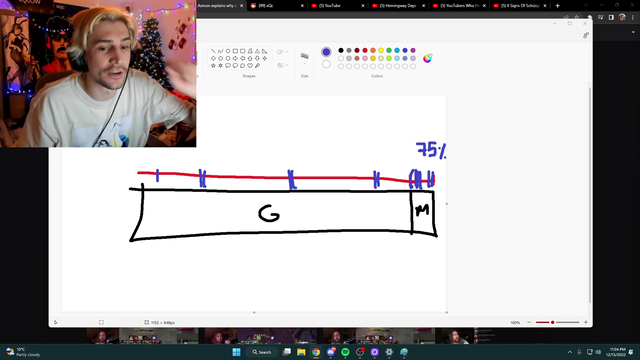Select Color 1 blue foreground circle
This screenshot has height=360, width=640.
click(326, 52)
